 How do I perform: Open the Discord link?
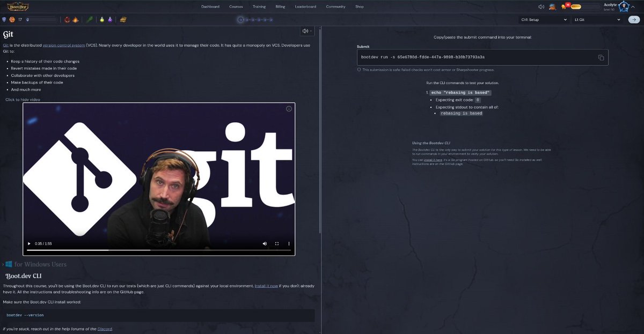pyautogui.click(x=105, y=329)
